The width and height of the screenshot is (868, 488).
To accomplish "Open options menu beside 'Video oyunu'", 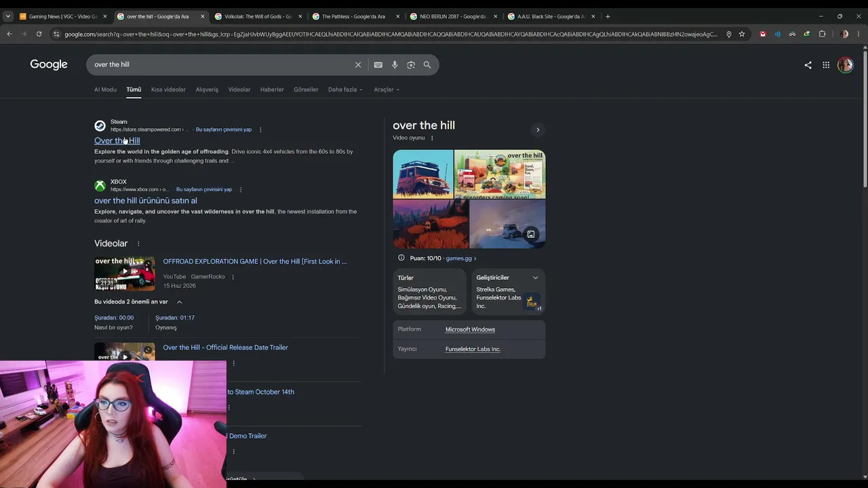I will [x=432, y=138].
